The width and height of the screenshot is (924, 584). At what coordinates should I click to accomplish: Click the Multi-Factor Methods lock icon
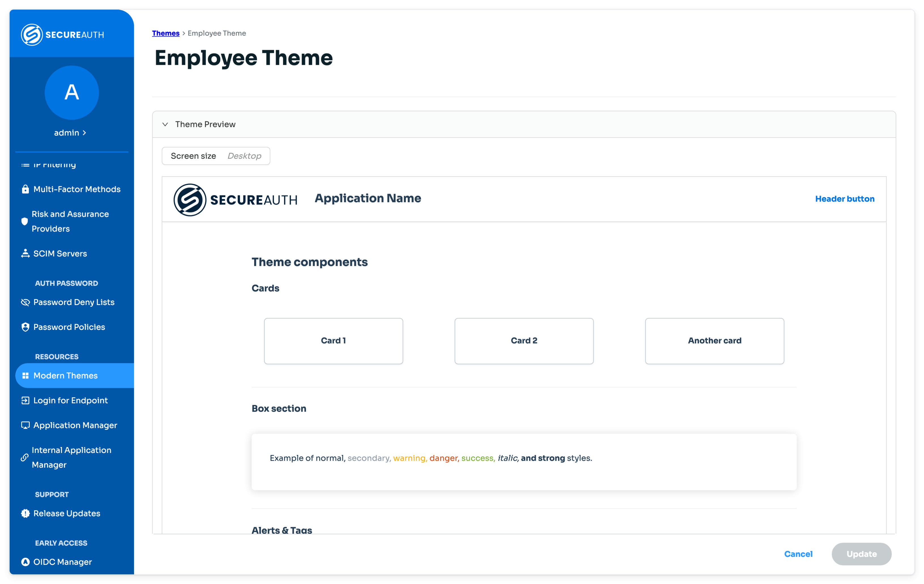point(25,189)
